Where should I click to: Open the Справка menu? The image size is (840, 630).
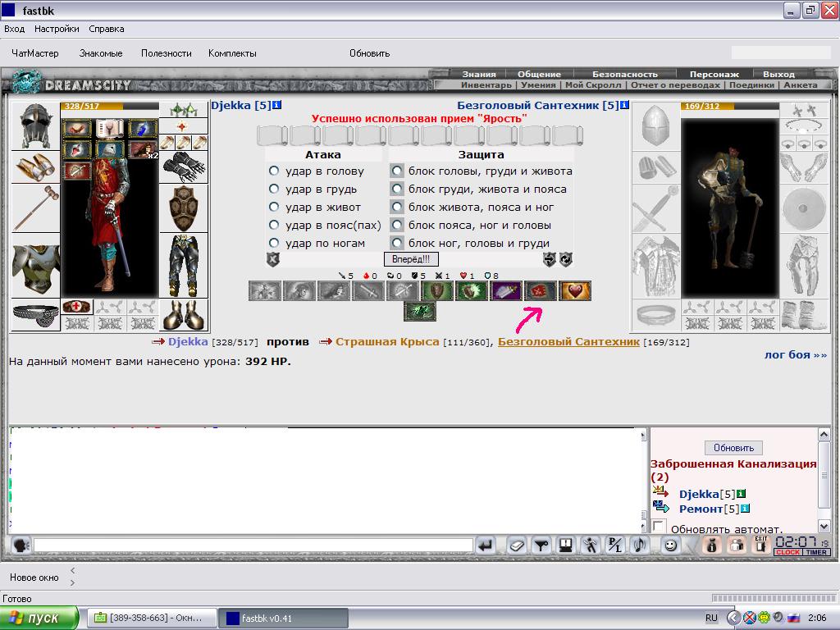[107, 29]
